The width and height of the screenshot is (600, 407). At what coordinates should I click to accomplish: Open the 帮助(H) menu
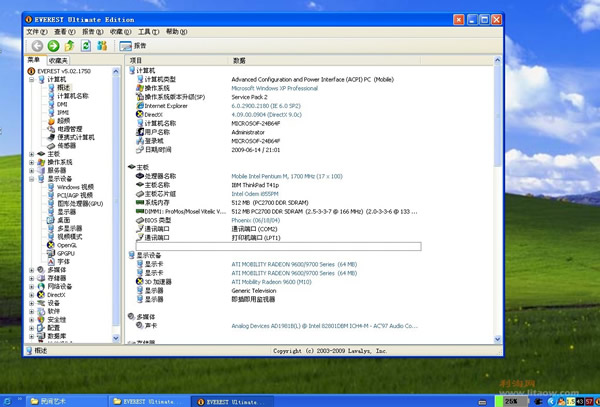(176, 32)
